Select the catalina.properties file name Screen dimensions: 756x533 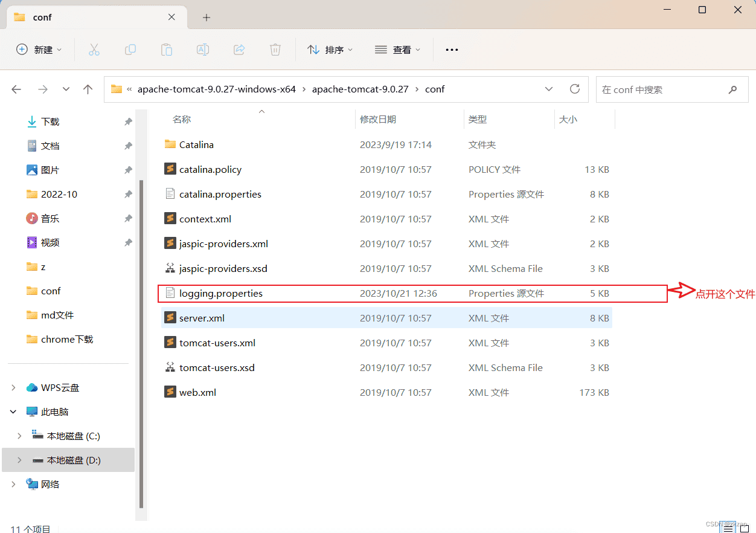point(220,194)
